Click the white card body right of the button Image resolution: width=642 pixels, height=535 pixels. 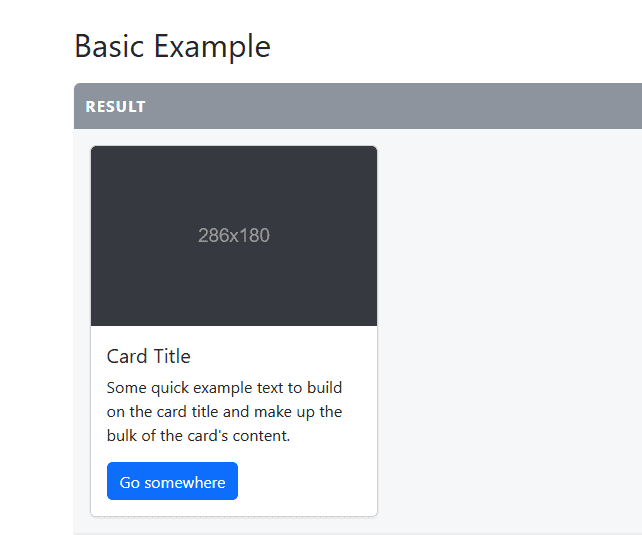click(305, 481)
